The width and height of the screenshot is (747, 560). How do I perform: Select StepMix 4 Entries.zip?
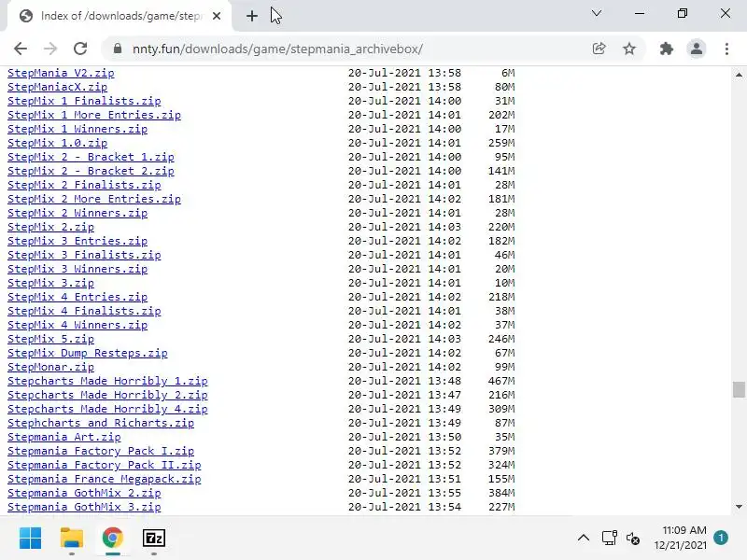tap(78, 297)
